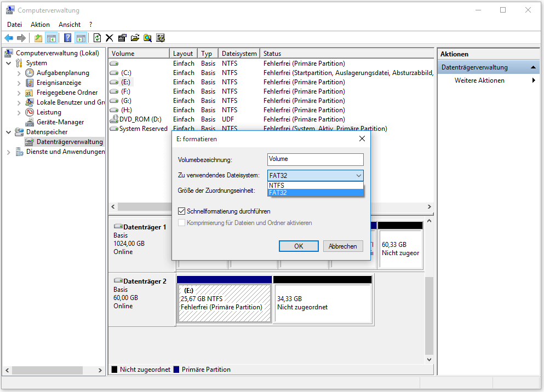
Task: Click the volume list right scroll arrow
Action: 429,206
